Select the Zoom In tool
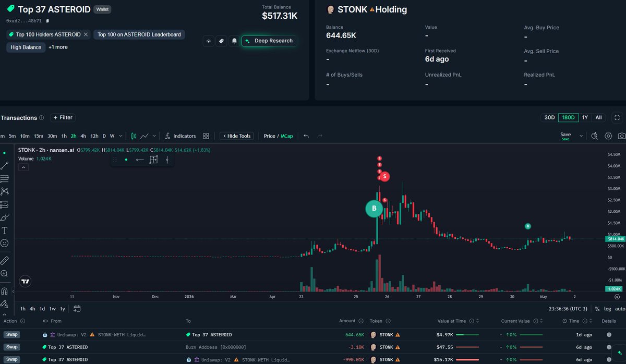626x364 pixels. (x=5, y=273)
